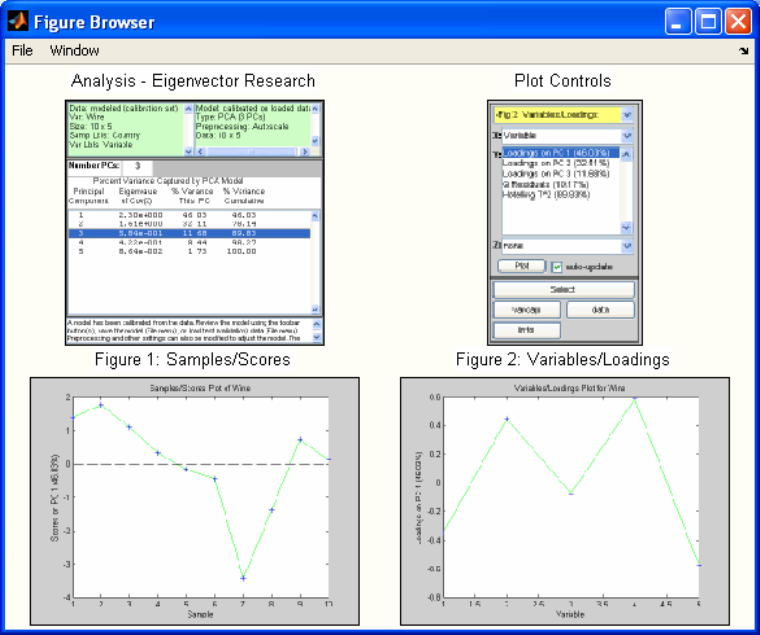
Task: Click the model info panel scroll-down arrow
Action: [315, 141]
